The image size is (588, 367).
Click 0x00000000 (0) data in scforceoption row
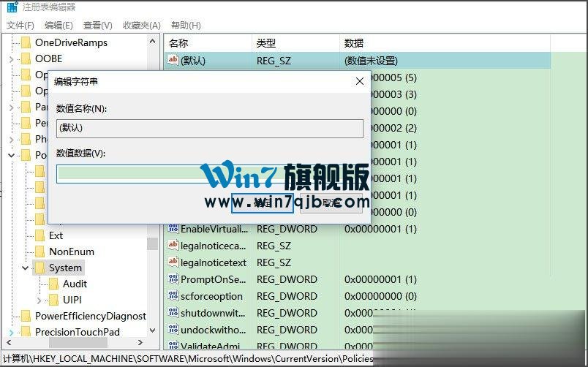tap(380, 296)
